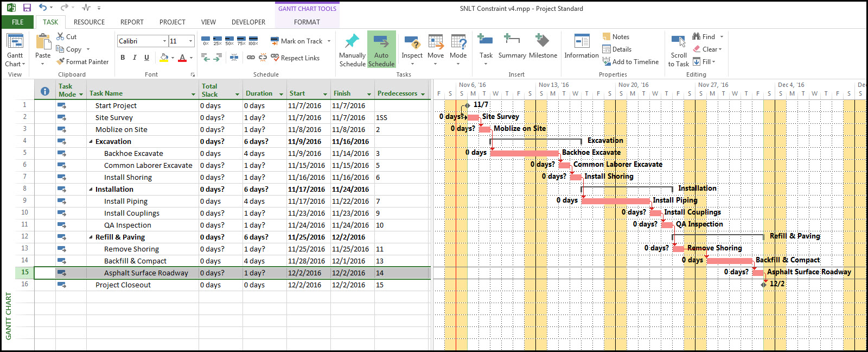This screenshot has width=868, height=352.
Task: Collapse the Refill & Paving summary task
Action: pos(91,237)
